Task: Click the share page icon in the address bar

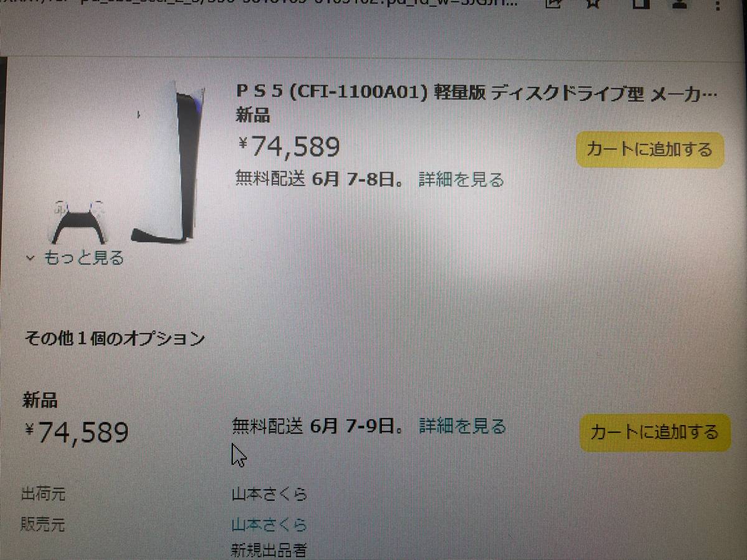Action: click(552, 4)
